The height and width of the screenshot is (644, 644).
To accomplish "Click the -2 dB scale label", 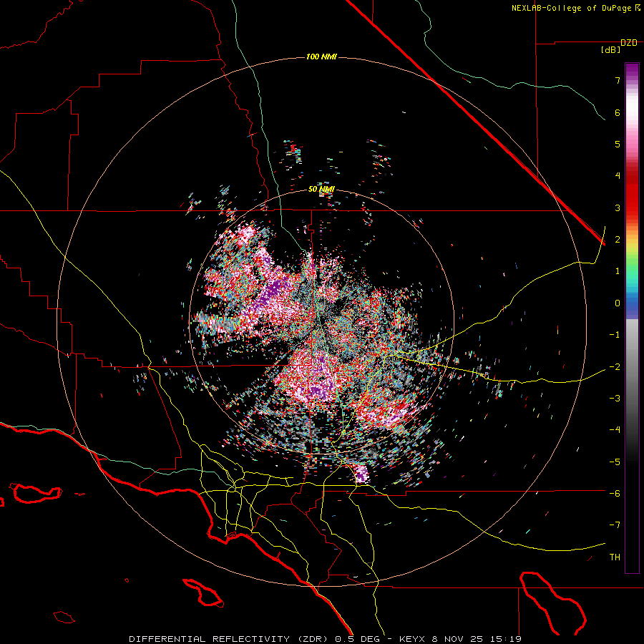I will click(615, 366).
